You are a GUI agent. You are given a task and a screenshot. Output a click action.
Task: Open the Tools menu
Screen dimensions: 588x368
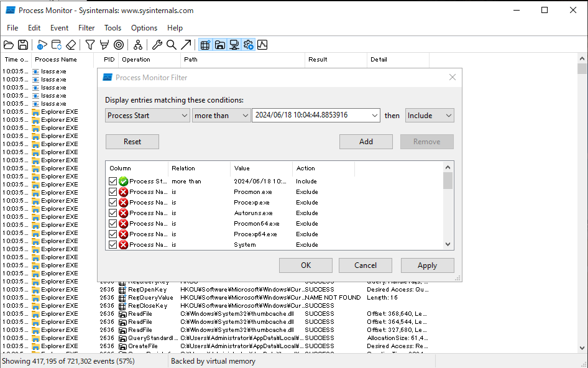pos(113,27)
